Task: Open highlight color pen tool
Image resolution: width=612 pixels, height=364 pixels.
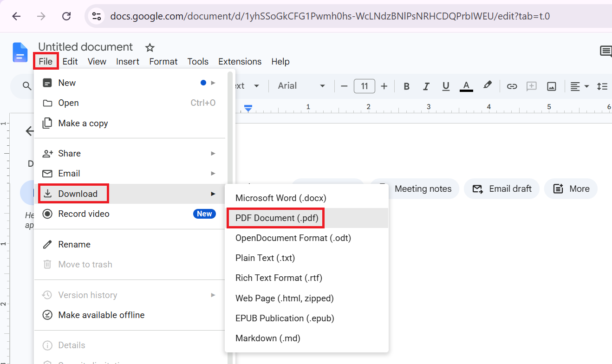Action: coord(487,85)
